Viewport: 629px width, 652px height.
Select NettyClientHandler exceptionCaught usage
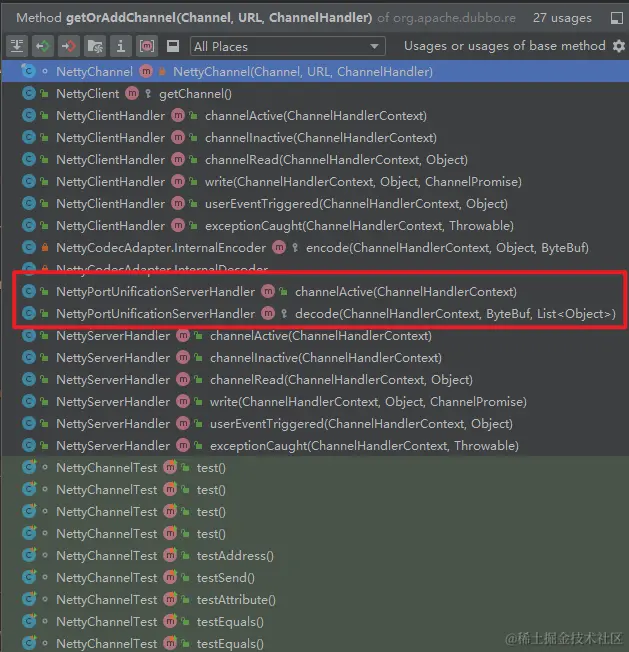[x=315, y=226]
